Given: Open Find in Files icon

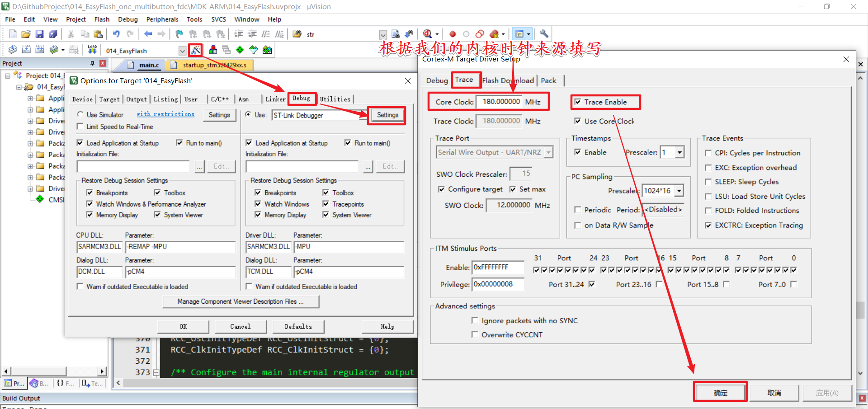Looking at the screenshot, I should tap(297, 34).
